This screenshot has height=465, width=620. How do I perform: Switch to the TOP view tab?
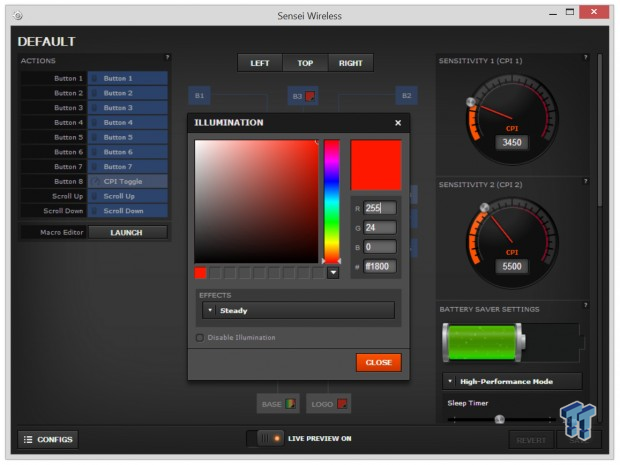coord(305,63)
